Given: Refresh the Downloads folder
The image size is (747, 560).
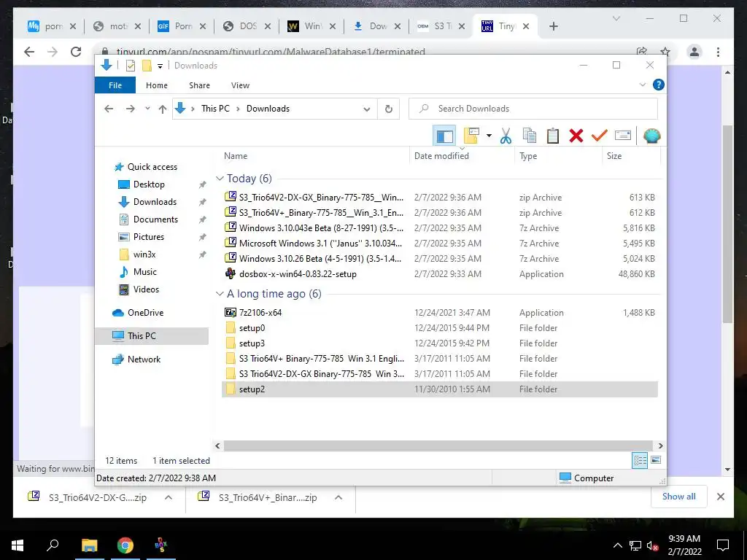Looking at the screenshot, I should (x=389, y=109).
